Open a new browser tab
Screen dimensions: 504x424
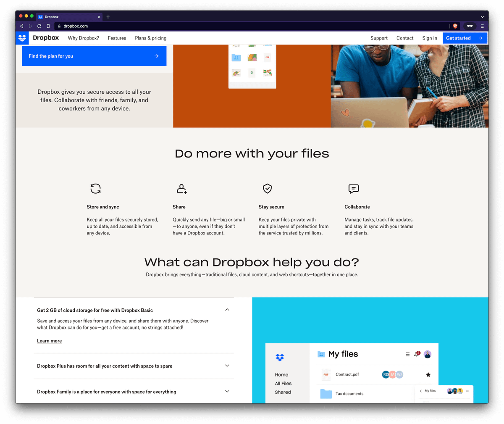point(108,17)
